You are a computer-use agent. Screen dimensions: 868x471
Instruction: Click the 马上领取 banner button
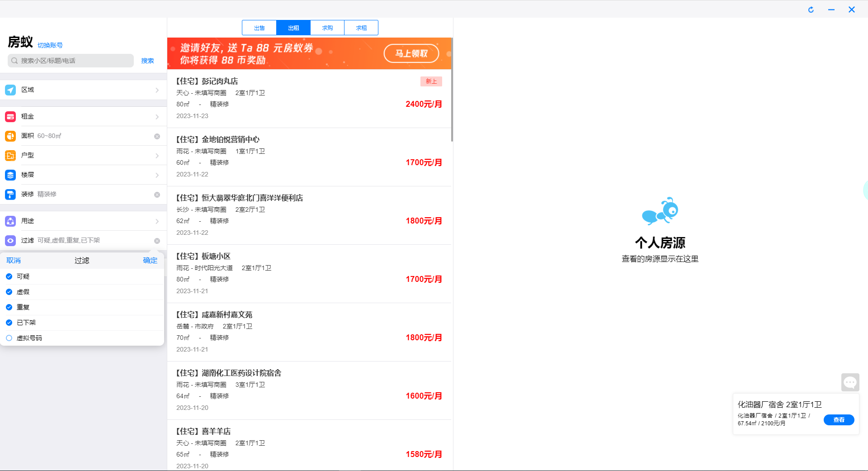(x=411, y=53)
